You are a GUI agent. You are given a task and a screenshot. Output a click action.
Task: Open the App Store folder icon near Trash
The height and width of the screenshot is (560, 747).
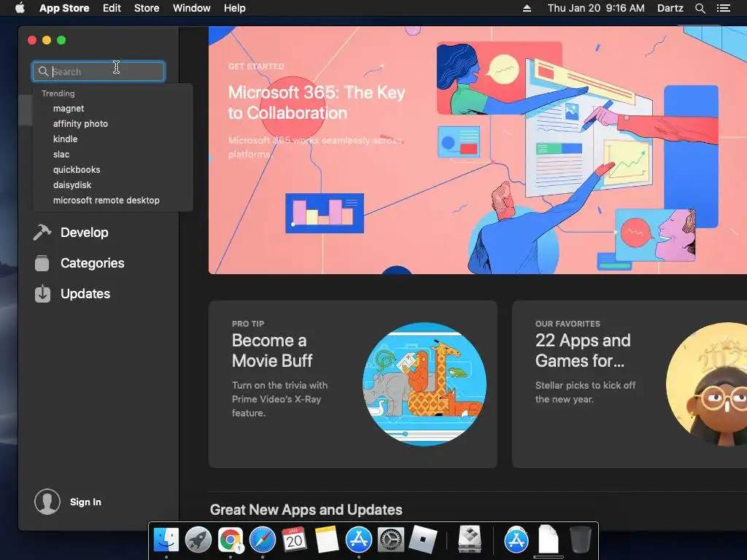[516, 540]
